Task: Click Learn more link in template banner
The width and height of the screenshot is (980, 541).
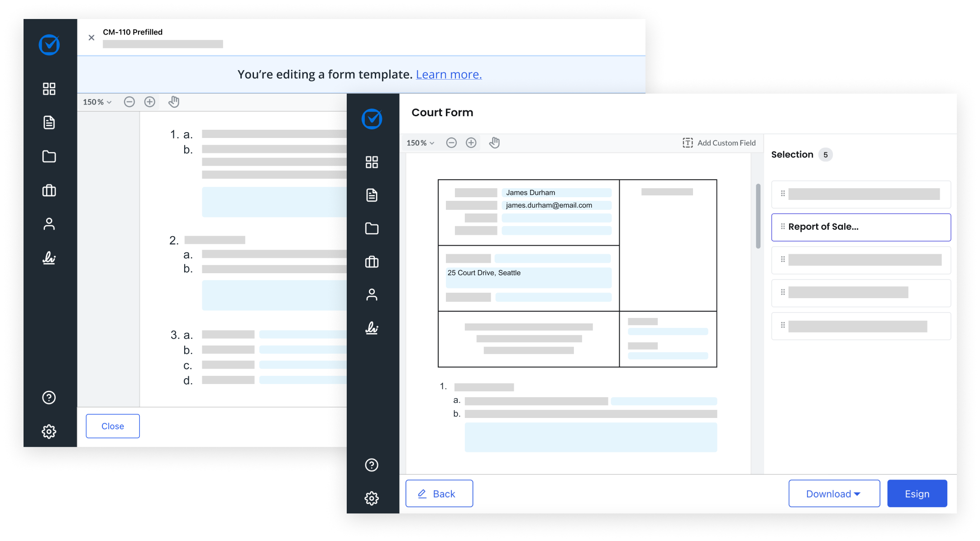Action: (x=448, y=74)
